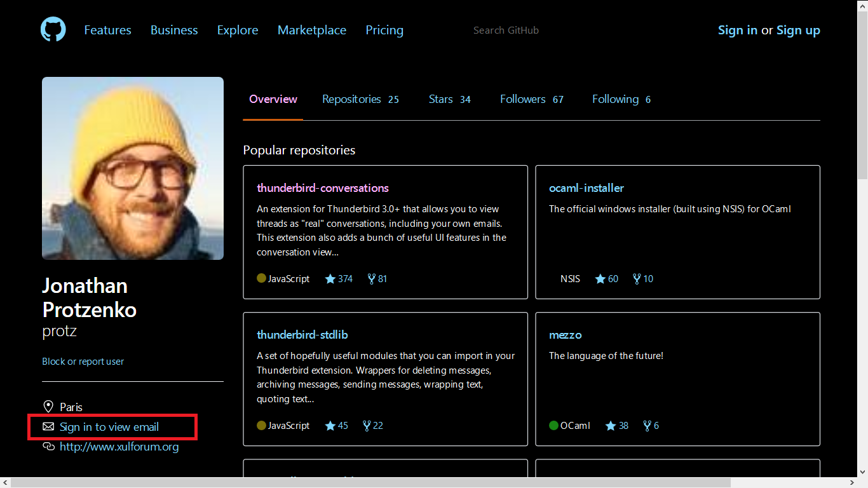Click star count on ocaml-installer
868x488 pixels.
pos(607,279)
